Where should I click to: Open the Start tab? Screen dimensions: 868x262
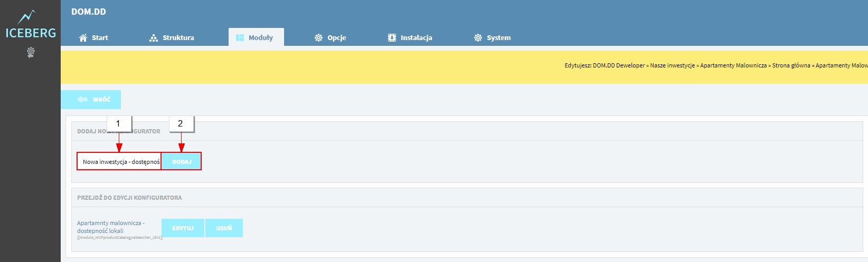pyautogui.click(x=93, y=37)
